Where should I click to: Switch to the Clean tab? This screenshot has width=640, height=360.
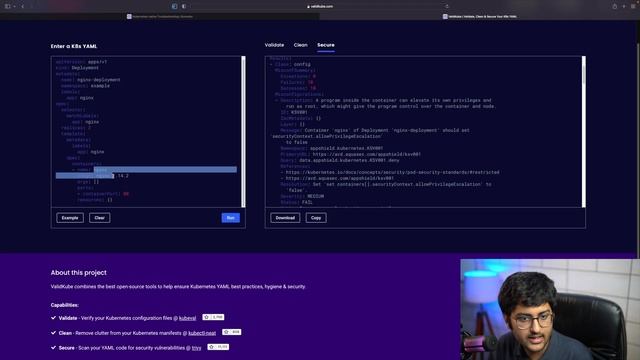[300, 45]
